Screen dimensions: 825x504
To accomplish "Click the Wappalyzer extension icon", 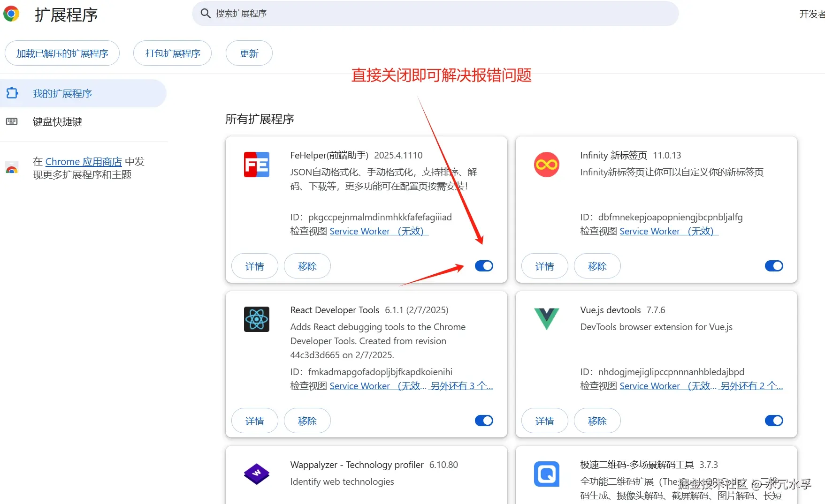I will click(257, 474).
